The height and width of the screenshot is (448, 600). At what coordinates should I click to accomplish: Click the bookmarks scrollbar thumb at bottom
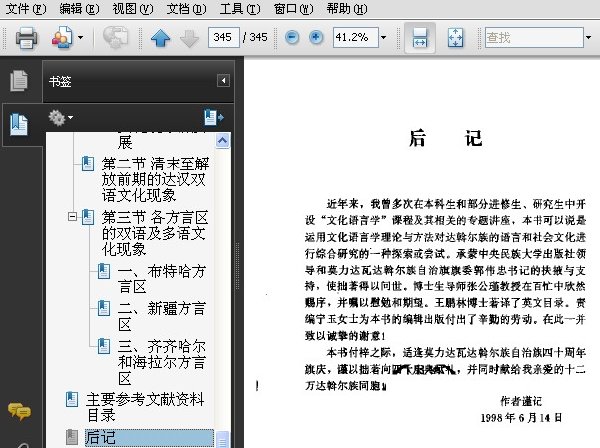point(223,439)
